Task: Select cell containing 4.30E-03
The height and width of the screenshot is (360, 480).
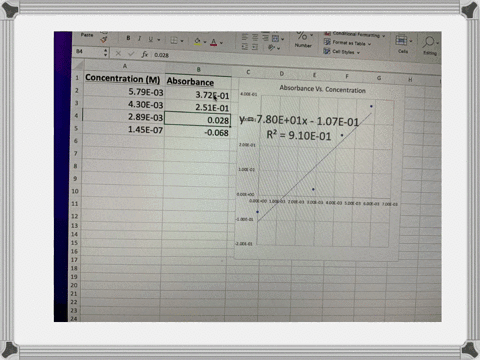Action: click(x=123, y=104)
